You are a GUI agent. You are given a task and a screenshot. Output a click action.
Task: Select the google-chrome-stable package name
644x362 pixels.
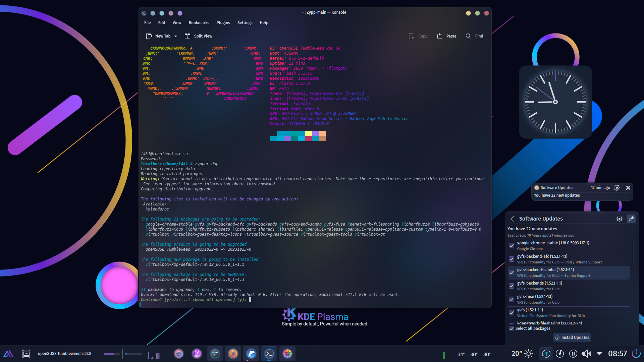[x=553, y=243]
